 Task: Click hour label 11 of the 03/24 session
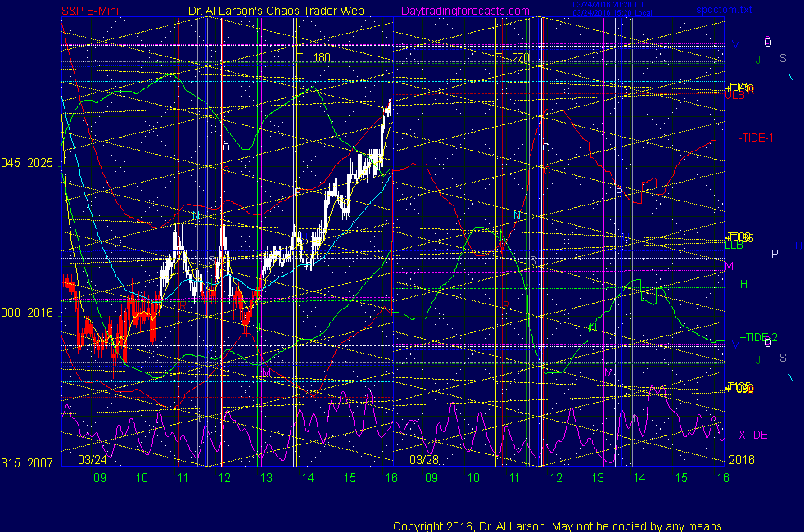click(183, 478)
